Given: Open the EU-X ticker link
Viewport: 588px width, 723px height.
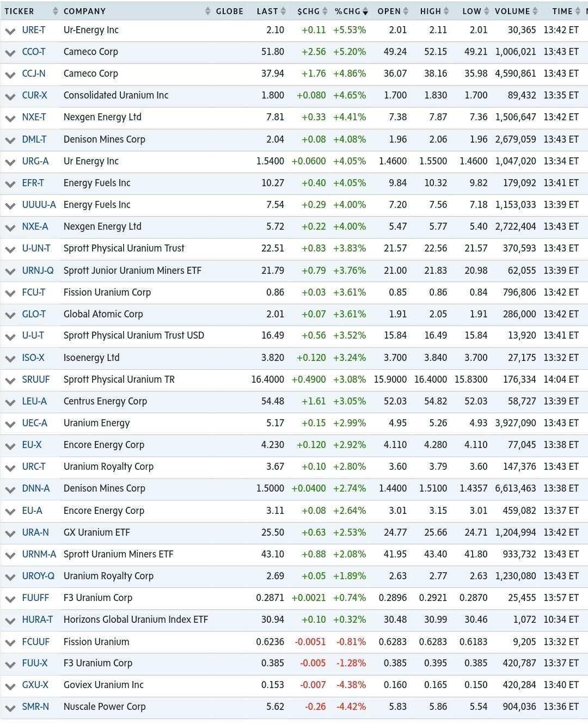Looking at the screenshot, I should click(32, 445).
